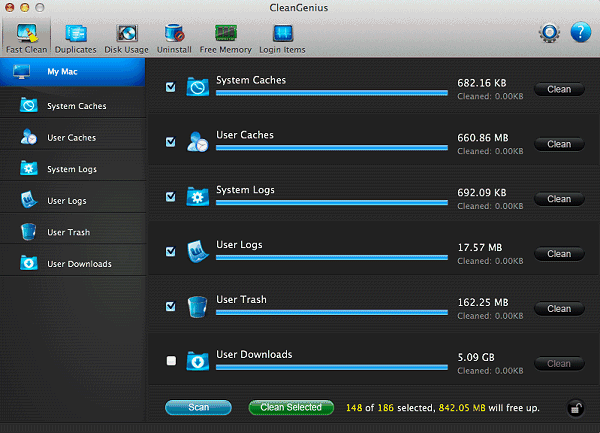
Task: Open settings via the gear icon
Action: [x=548, y=32]
